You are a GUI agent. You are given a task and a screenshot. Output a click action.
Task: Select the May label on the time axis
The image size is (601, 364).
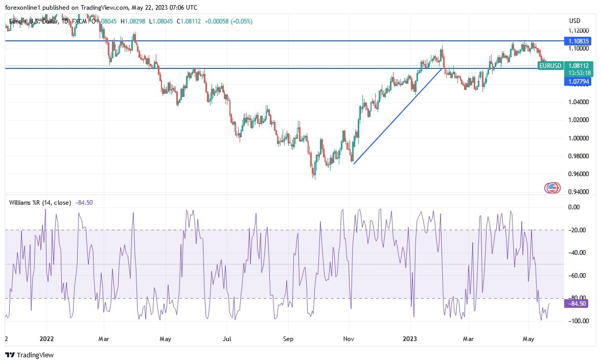pyautogui.click(x=528, y=338)
